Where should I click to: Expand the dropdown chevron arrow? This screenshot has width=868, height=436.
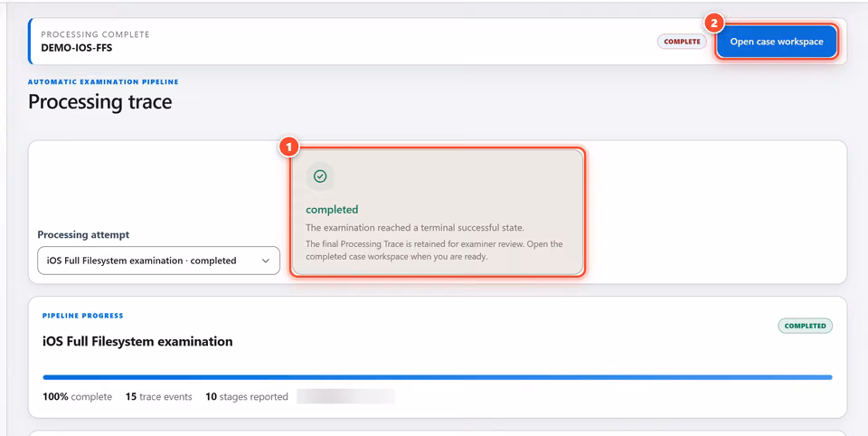tap(266, 261)
